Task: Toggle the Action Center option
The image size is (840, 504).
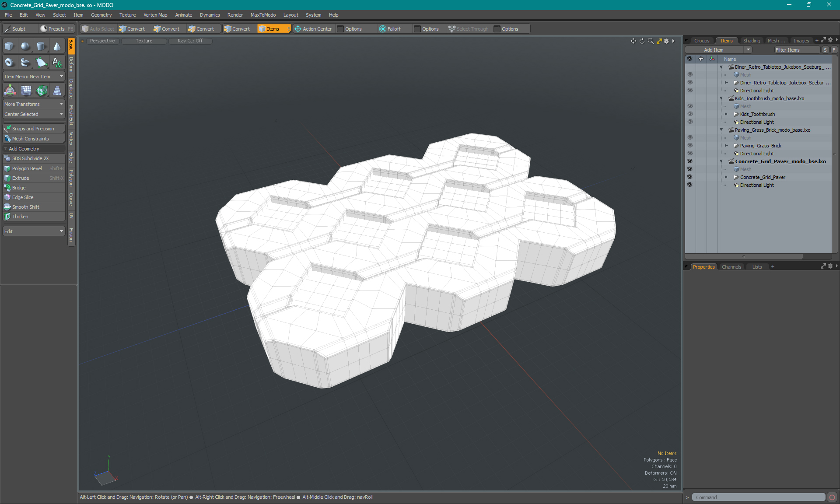Action: pos(314,29)
